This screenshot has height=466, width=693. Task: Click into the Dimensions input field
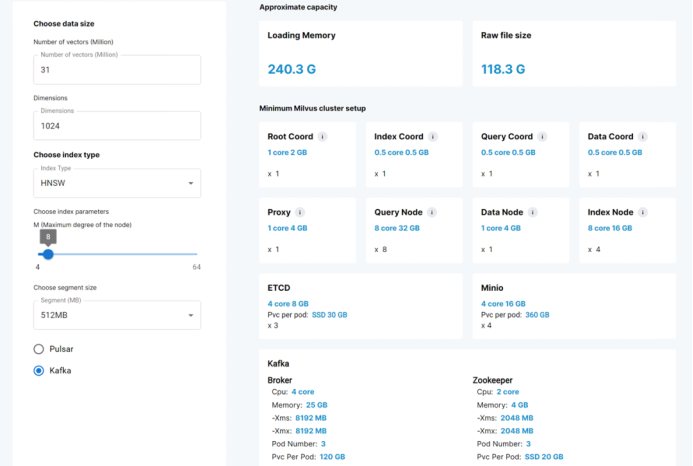(x=117, y=126)
